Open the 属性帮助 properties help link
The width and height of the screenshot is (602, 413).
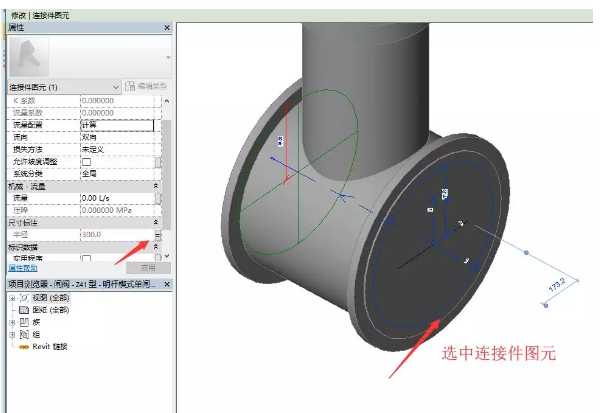tap(23, 268)
